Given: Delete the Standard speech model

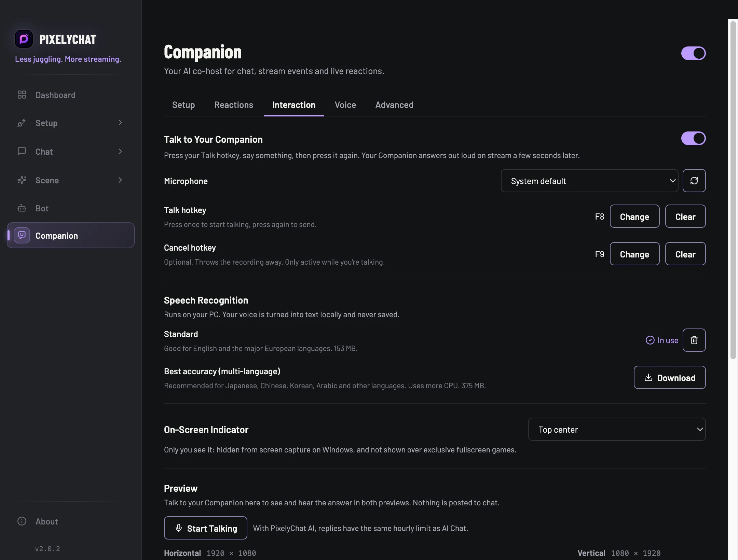Looking at the screenshot, I should [x=694, y=340].
